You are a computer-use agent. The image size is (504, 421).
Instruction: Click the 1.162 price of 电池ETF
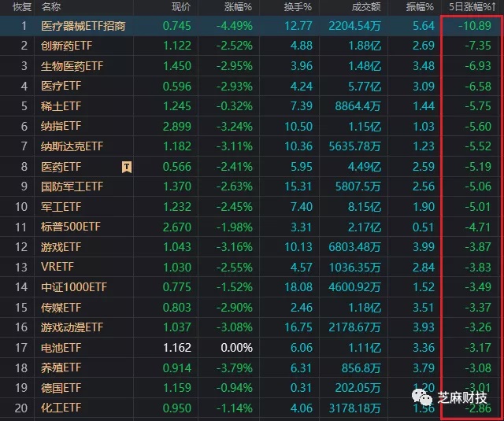176,348
